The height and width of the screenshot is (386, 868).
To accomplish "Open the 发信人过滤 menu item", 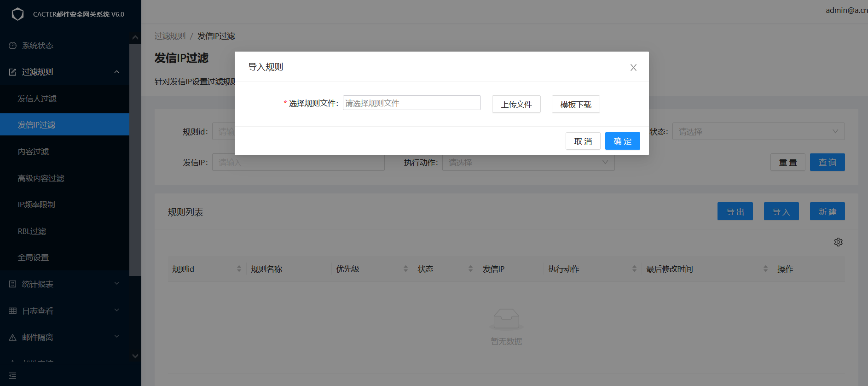I will [x=37, y=99].
